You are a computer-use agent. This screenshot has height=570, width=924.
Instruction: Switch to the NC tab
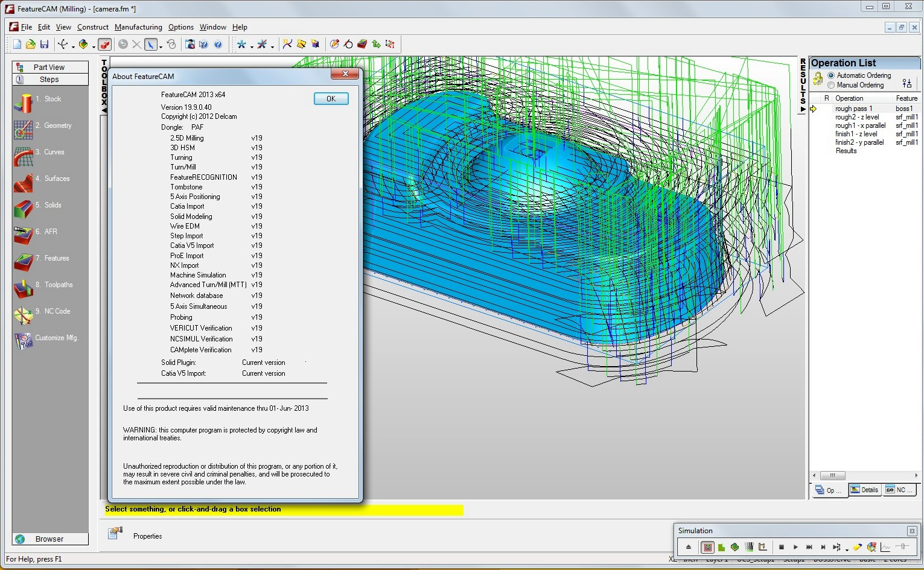coord(899,490)
